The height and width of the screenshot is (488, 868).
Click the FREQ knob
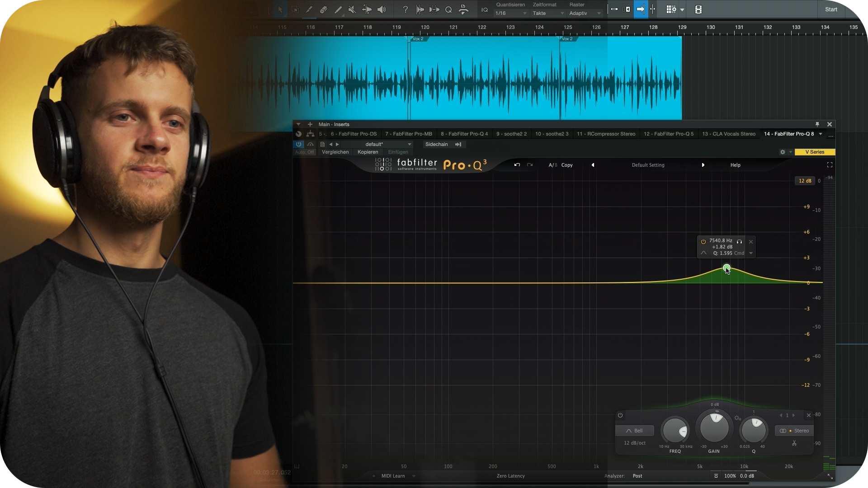coord(675,430)
